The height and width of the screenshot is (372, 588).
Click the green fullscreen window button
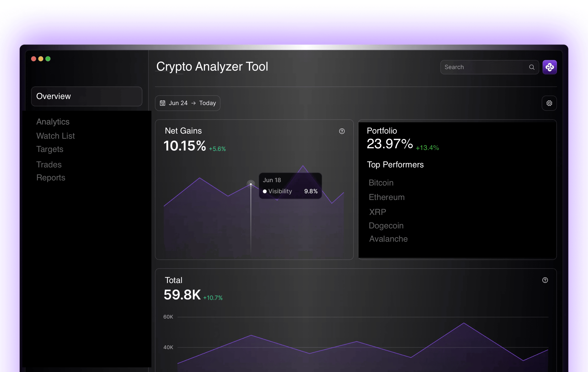coord(48,59)
